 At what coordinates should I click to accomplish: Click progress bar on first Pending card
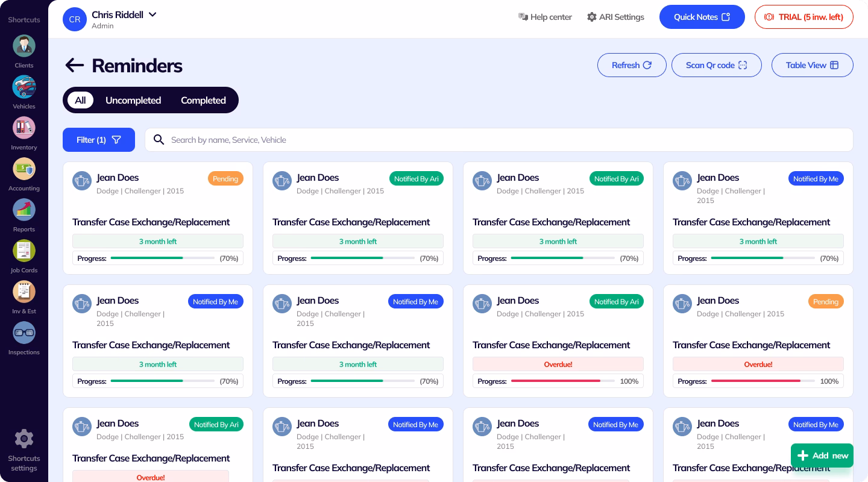pyautogui.click(x=162, y=258)
